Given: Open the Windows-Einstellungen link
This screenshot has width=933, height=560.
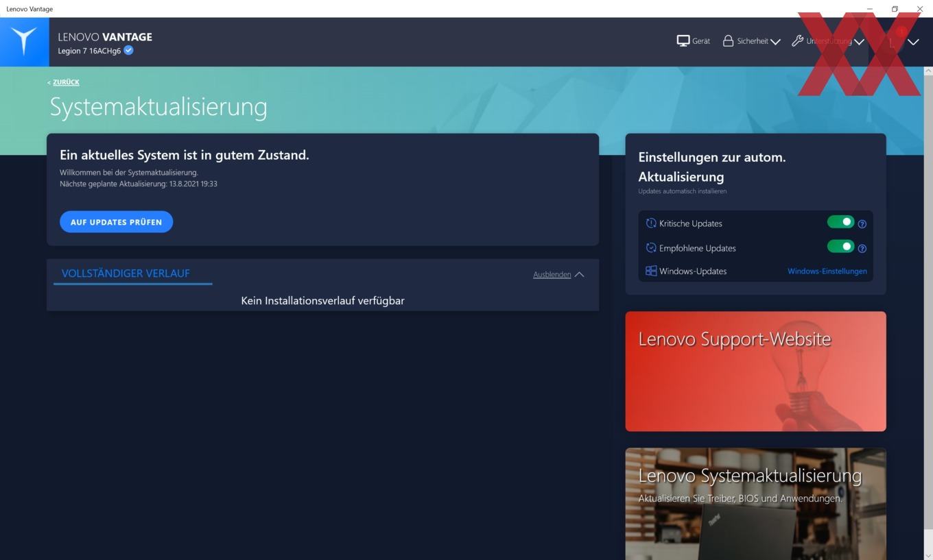Looking at the screenshot, I should [827, 271].
